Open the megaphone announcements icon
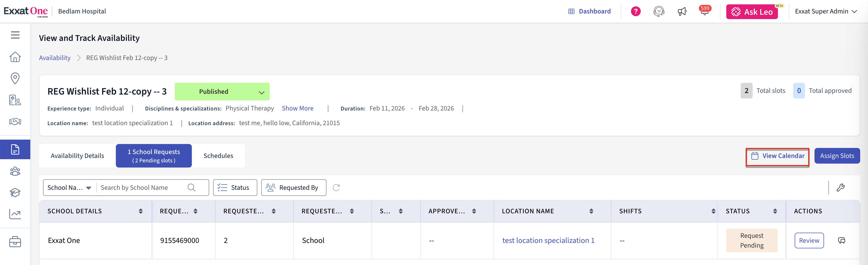The width and height of the screenshot is (868, 265). [x=682, y=12]
